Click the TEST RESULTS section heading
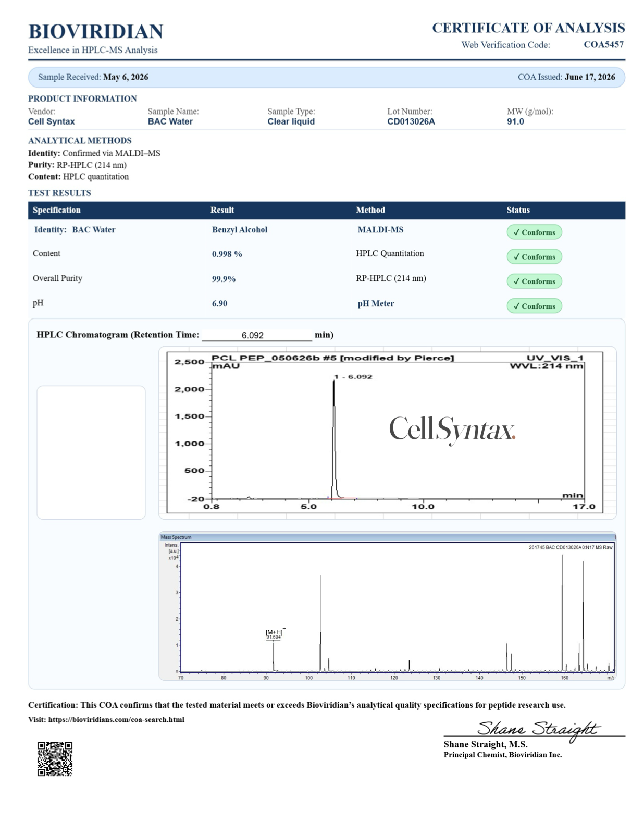This screenshot has width=644, height=834. click(x=59, y=193)
